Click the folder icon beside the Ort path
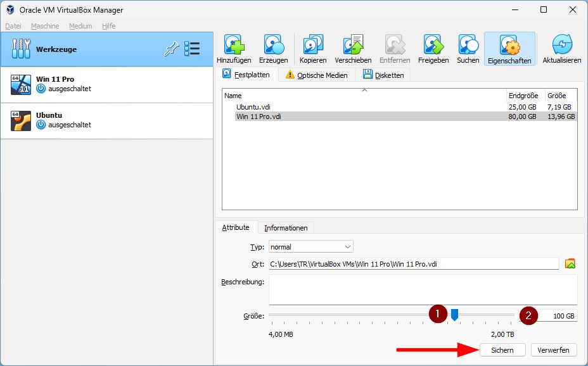 tap(569, 264)
